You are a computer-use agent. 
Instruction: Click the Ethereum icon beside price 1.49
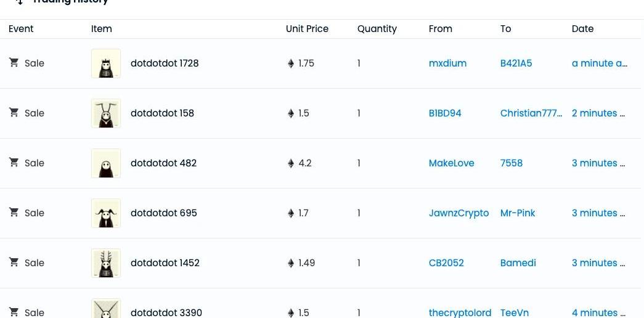point(291,263)
